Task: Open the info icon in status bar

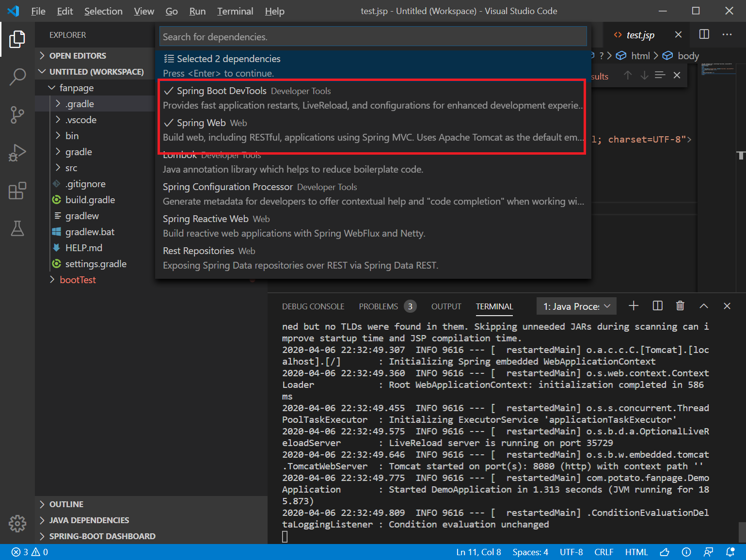Action: coord(686,552)
